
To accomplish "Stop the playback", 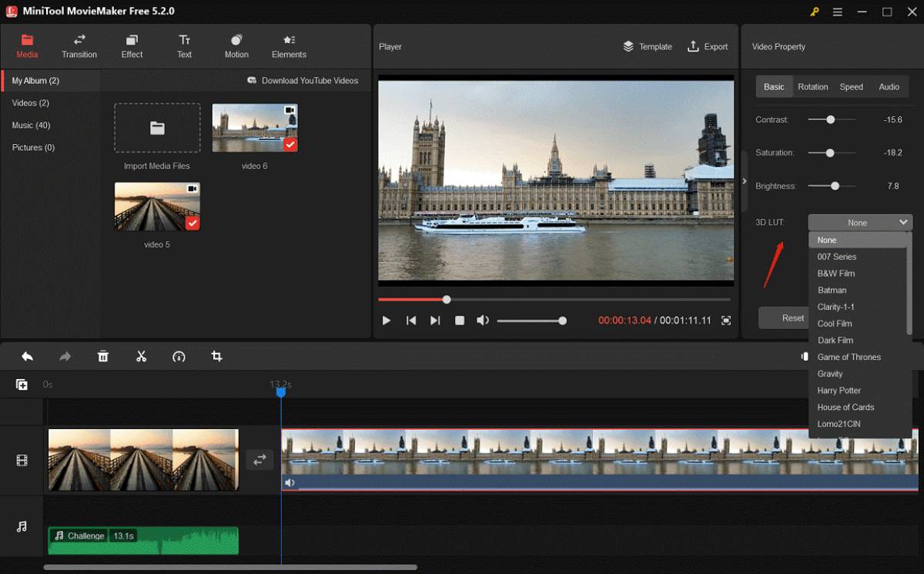I will (460, 321).
